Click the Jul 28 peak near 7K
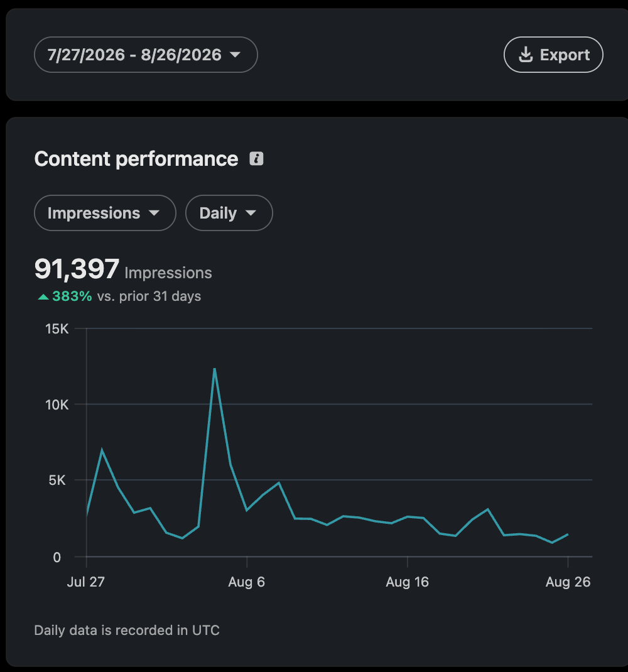This screenshot has height=672, width=628. [x=102, y=450]
